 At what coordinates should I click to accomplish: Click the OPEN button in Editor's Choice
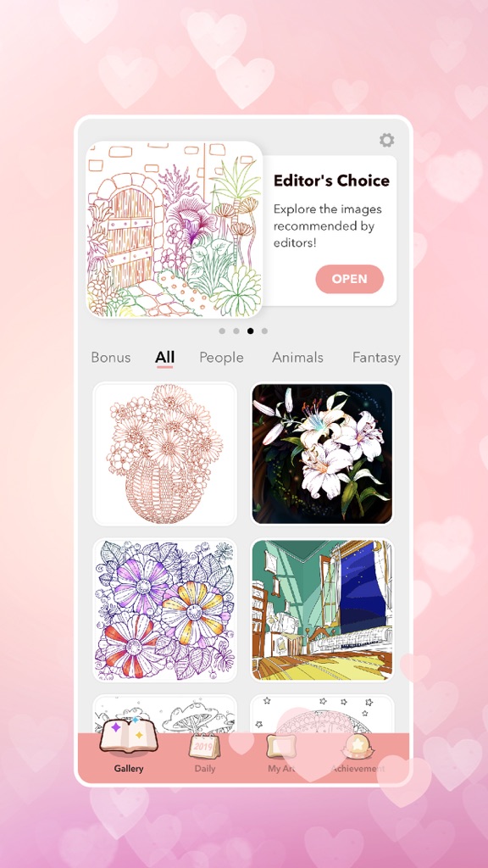tap(350, 279)
